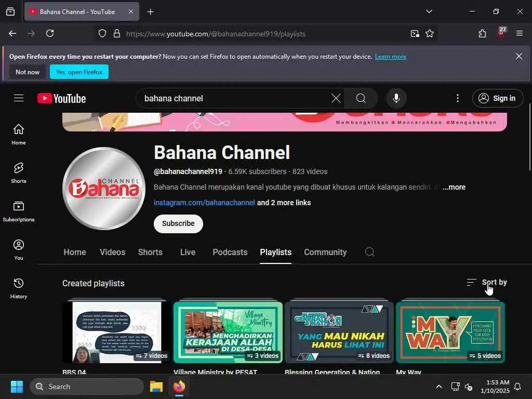Image resolution: width=532 pixels, height=399 pixels.
Task: Open Subscriptions in sidebar
Action: 19,211
